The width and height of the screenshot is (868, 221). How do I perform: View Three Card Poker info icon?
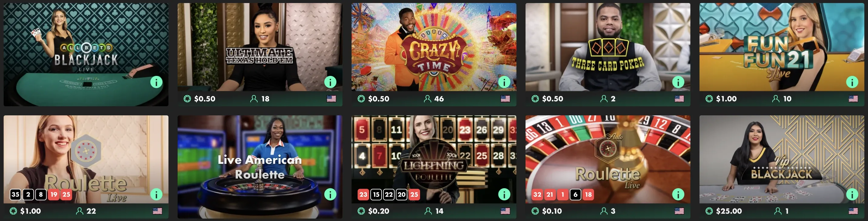678,82
